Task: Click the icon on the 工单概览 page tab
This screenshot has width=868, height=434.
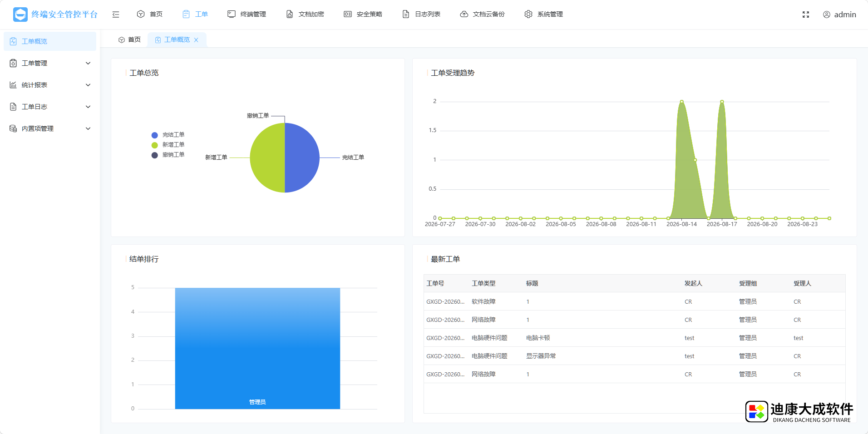Action: coord(158,40)
